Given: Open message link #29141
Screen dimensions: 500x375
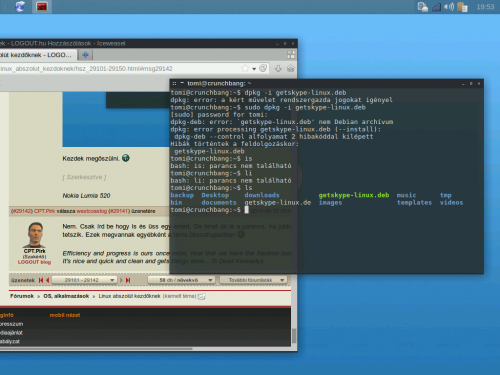Looking at the screenshot, I should pyautogui.click(x=119, y=211).
